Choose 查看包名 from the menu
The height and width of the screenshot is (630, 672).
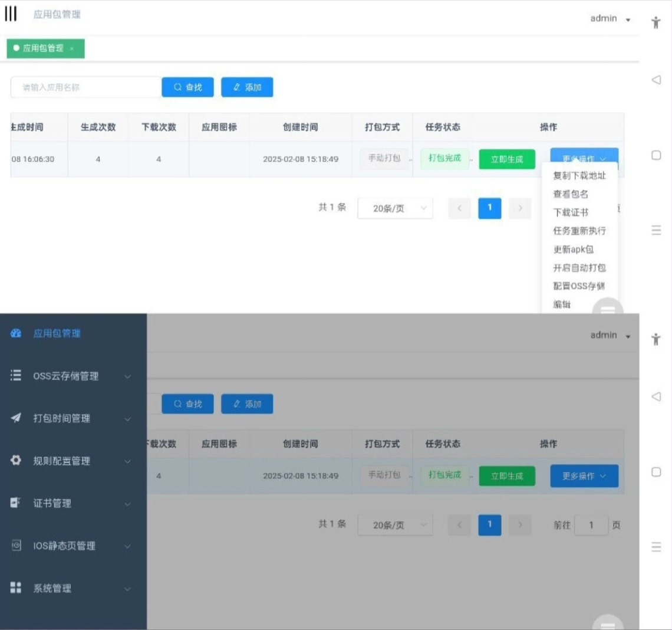click(571, 194)
